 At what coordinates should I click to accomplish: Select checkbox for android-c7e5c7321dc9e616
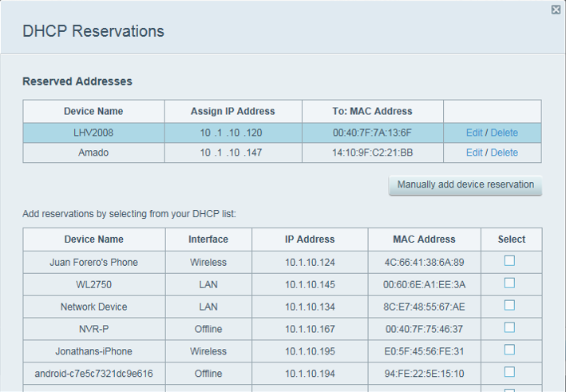(509, 372)
